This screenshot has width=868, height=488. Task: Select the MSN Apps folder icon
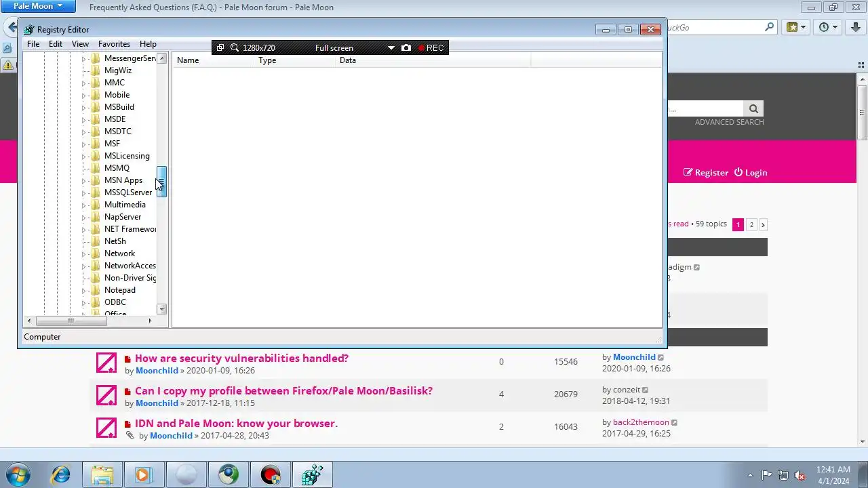[96, 180]
